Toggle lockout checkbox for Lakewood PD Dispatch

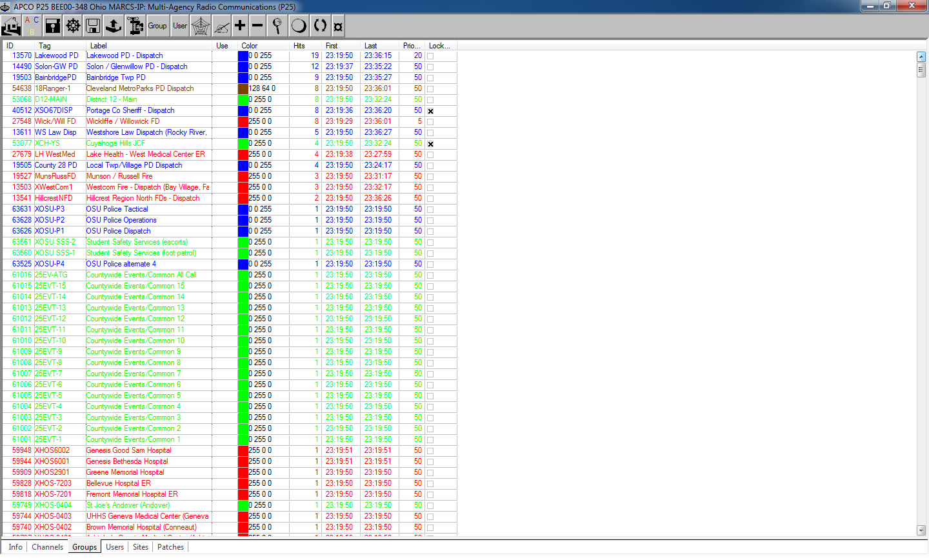pos(430,56)
